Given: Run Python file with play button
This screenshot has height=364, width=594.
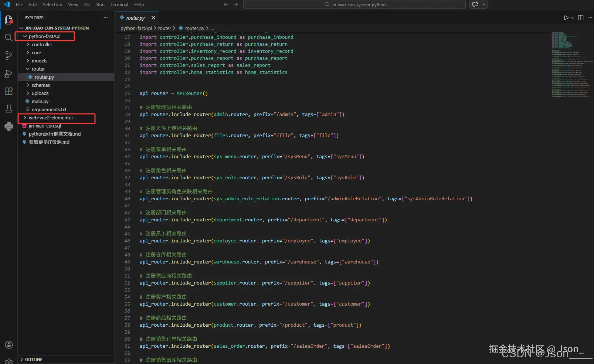Looking at the screenshot, I should coord(566,18).
